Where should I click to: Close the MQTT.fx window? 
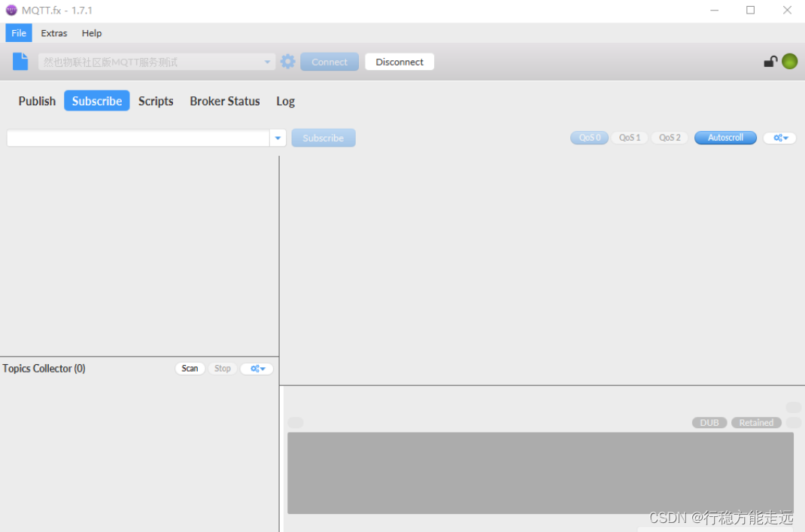coord(787,11)
